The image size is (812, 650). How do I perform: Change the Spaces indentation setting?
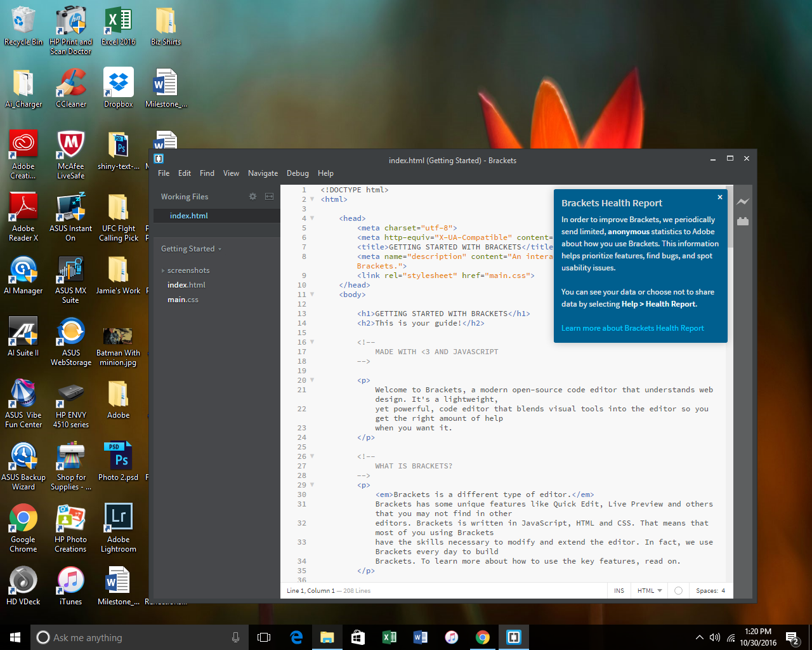[x=710, y=591]
